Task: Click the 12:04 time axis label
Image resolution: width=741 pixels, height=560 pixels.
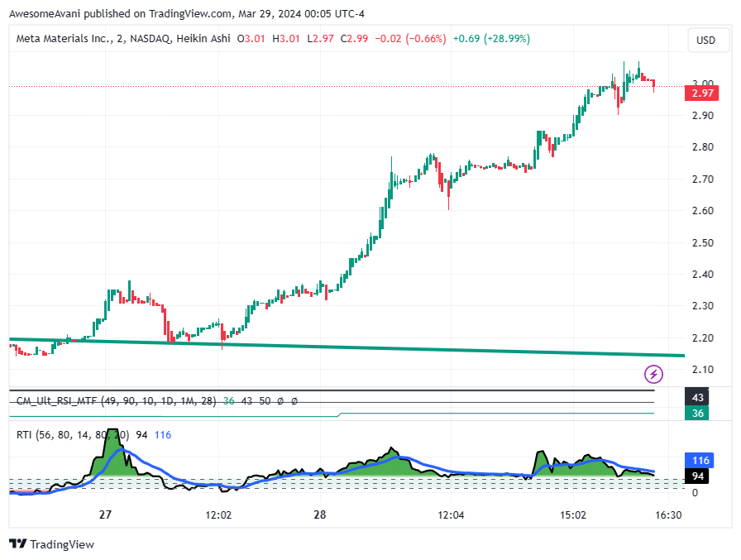Action: (451, 515)
